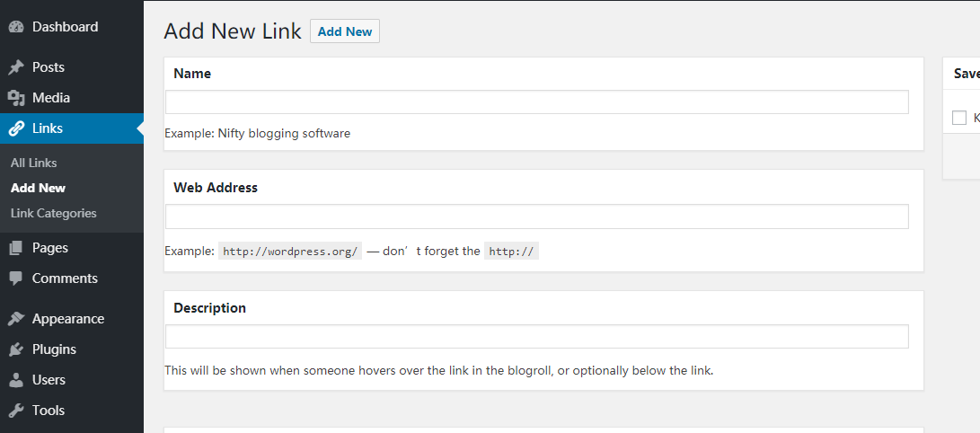980x433 pixels.
Task: Click the Media library icon
Action: (16, 98)
